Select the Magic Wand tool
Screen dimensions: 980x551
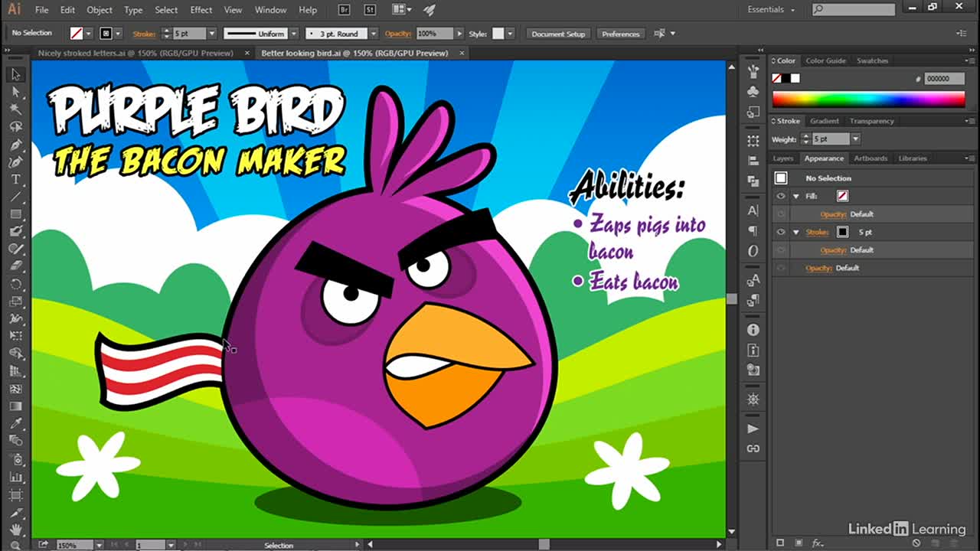(x=15, y=109)
